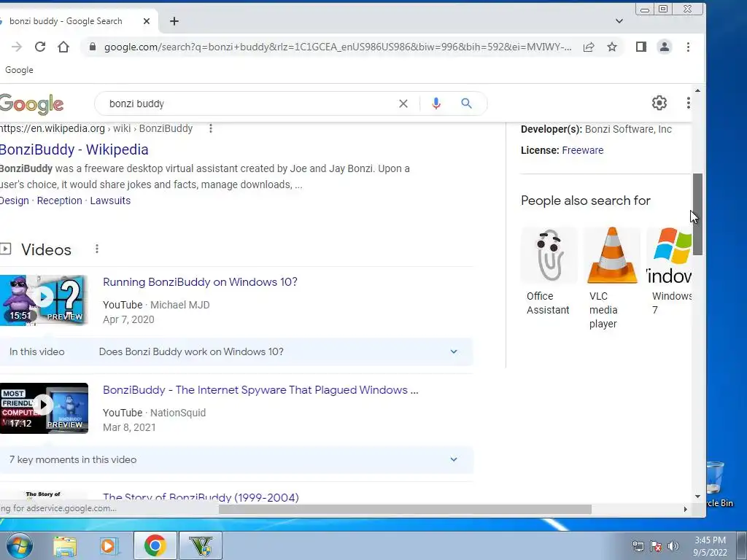
Task: Run the search with the magnifier icon
Action: point(466,104)
